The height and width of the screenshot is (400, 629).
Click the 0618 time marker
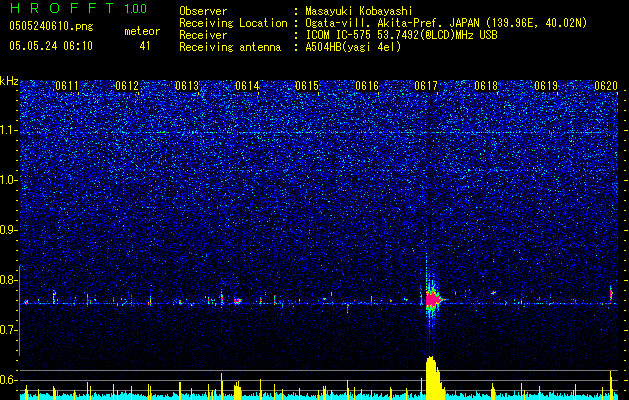pyautogui.click(x=486, y=86)
